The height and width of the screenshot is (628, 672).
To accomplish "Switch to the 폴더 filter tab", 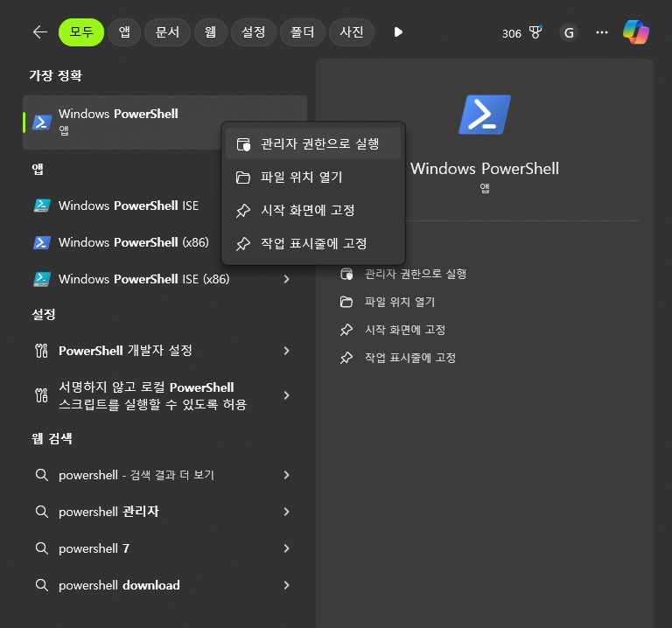I will (x=303, y=32).
